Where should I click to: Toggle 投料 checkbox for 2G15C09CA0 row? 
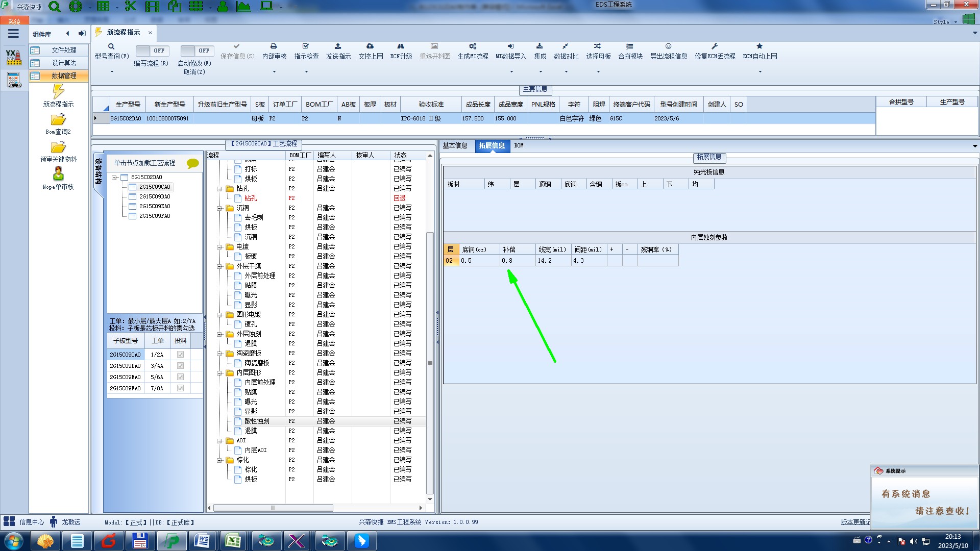coord(180,355)
